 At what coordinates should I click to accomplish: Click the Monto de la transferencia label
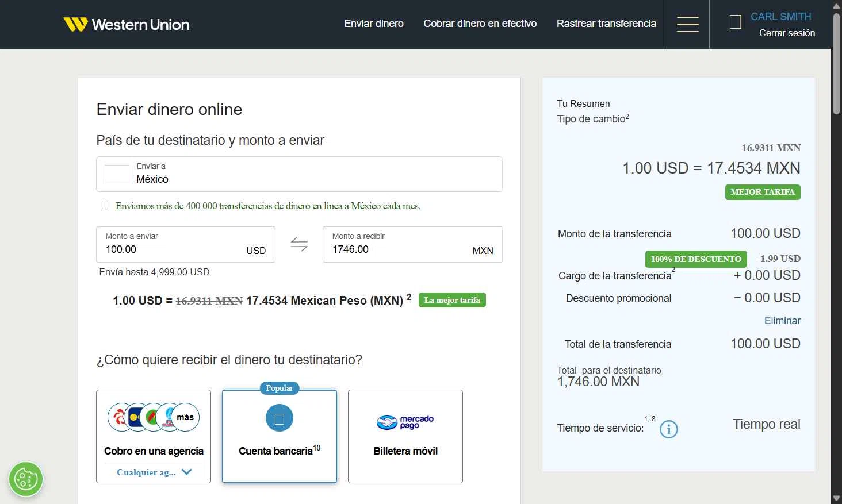click(614, 234)
